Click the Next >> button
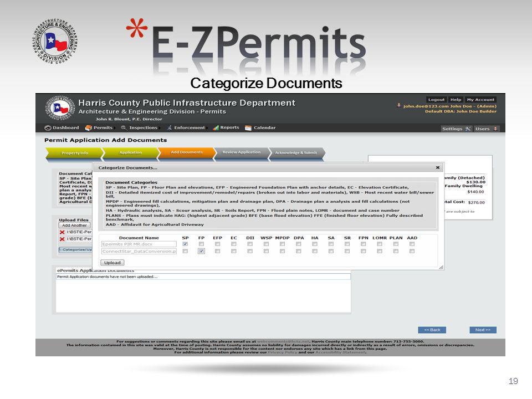This screenshot has height=399, width=532. [483, 330]
